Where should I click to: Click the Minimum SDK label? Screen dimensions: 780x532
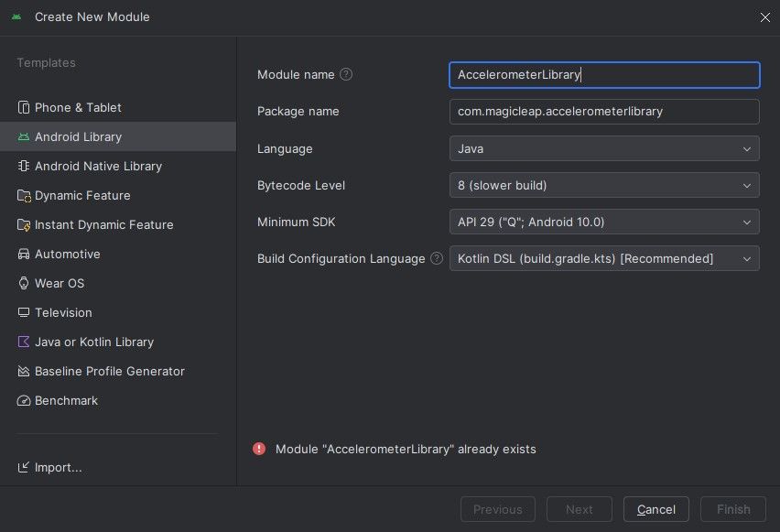tap(297, 222)
